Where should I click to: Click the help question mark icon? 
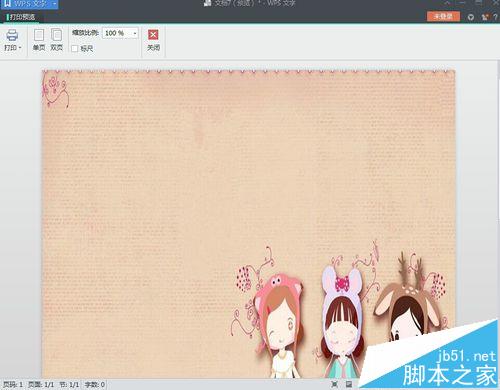click(495, 17)
